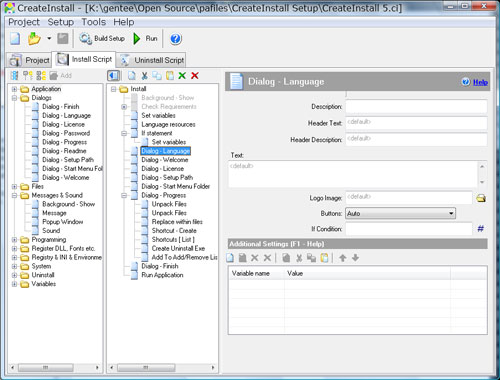The image size is (500, 380).
Task: Click the red X delete icon
Action: tap(195, 76)
